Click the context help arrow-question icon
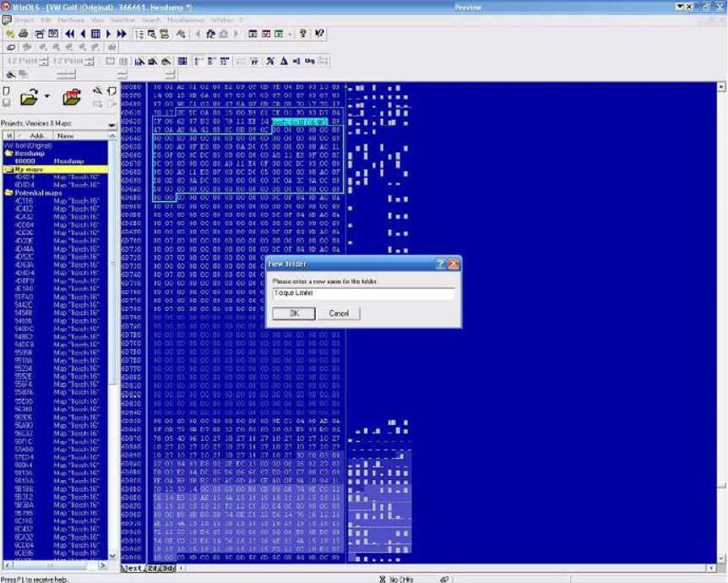 click(x=318, y=34)
